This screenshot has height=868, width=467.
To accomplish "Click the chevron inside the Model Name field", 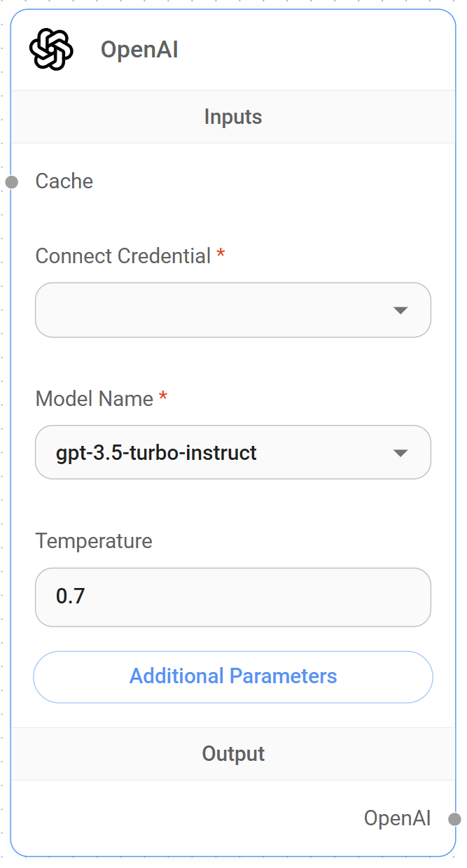I will [x=400, y=452].
